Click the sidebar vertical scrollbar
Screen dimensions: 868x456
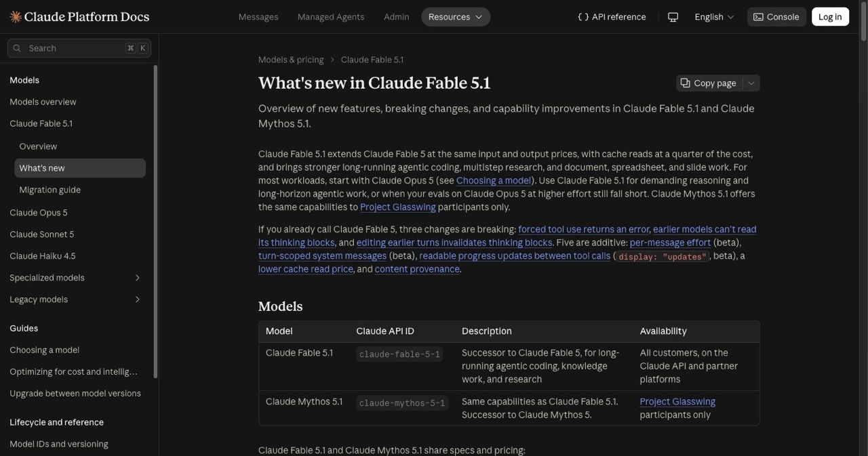[x=156, y=221]
